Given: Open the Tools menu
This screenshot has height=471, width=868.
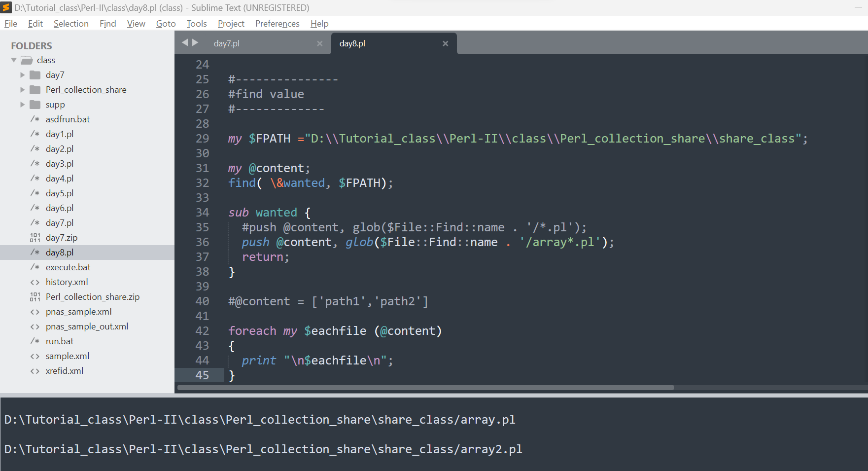Looking at the screenshot, I should click(x=196, y=24).
